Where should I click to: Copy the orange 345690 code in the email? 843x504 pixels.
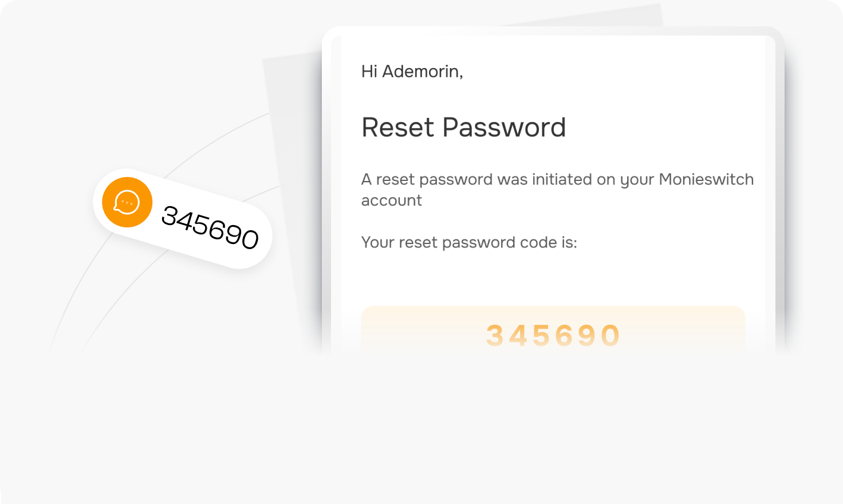[553, 335]
